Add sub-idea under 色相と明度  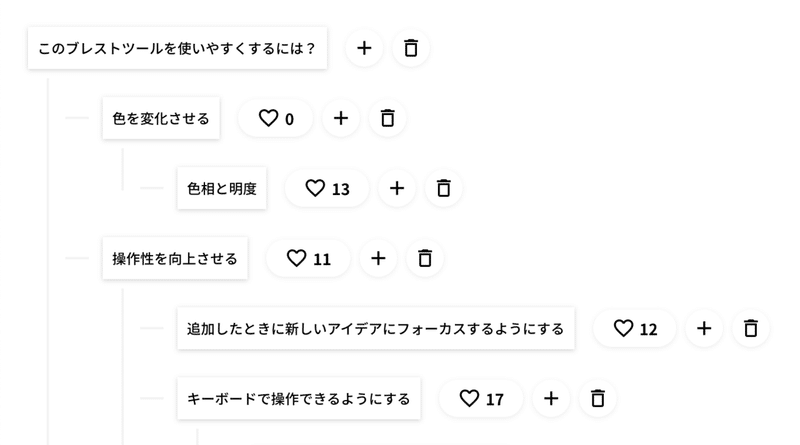tap(397, 188)
